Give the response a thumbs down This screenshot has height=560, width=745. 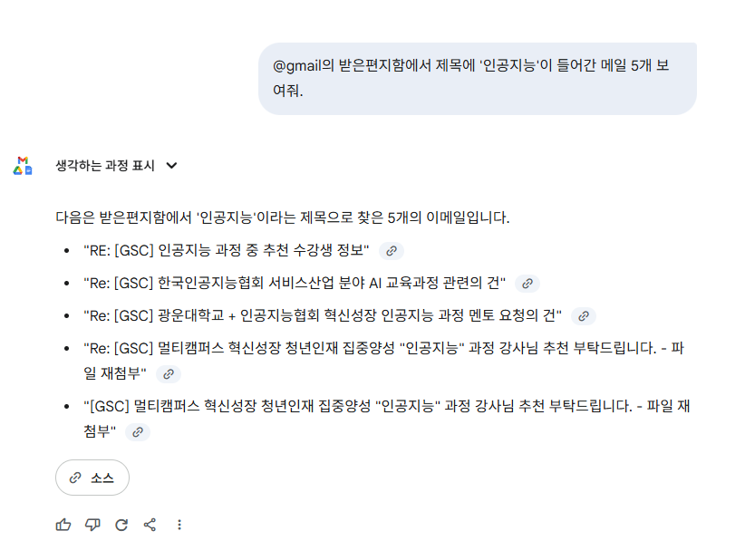pyautogui.click(x=92, y=525)
